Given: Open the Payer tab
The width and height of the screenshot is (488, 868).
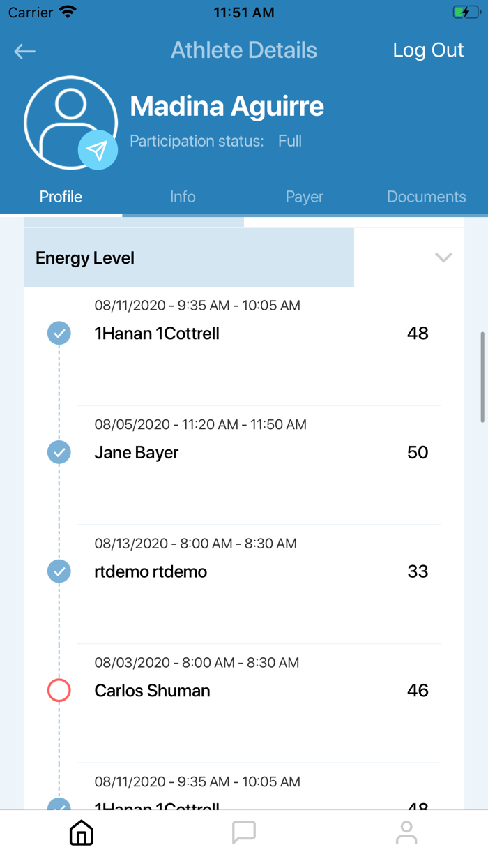Looking at the screenshot, I should tap(305, 197).
